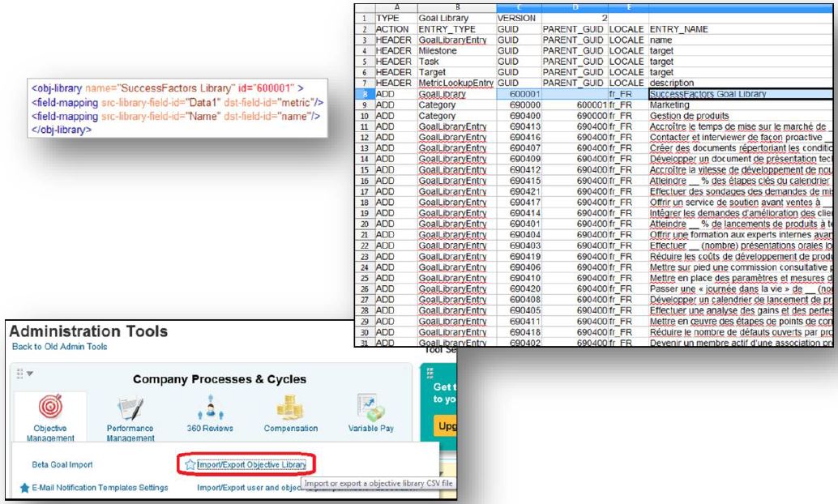Toggle favorite star beside Import/Export Objective Library
The height and width of the screenshot is (504, 838).
click(190, 464)
